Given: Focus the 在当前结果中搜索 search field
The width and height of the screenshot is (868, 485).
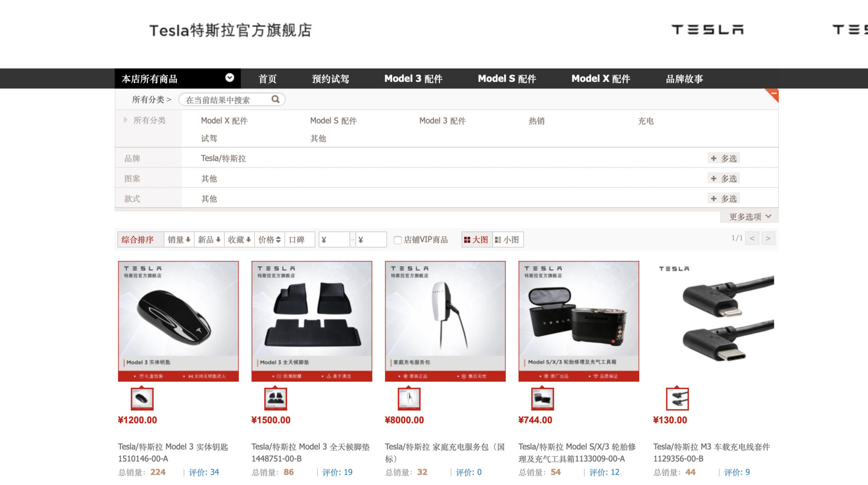Looking at the screenshot, I should tap(231, 99).
